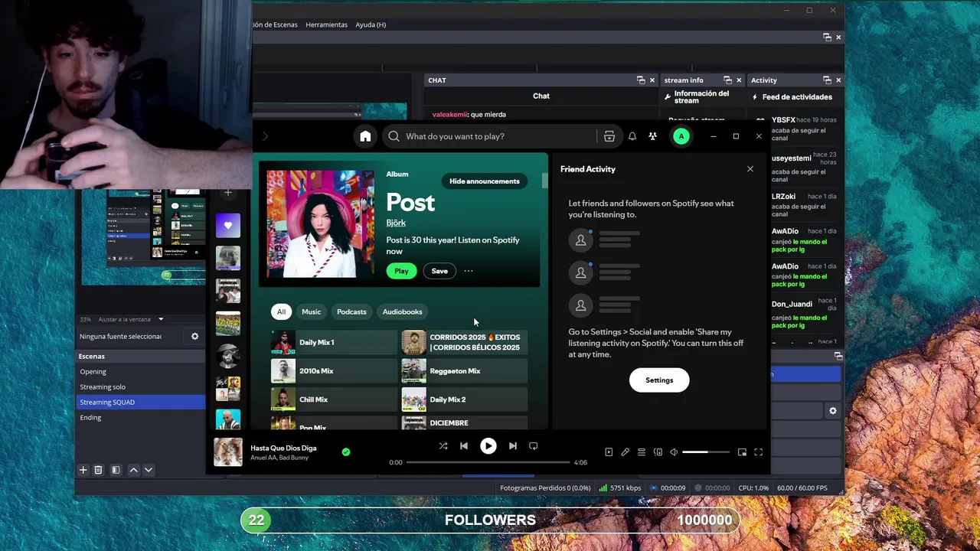Open the OBS 'Ayuda (H)' menu
The width and height of the screenshot is (980, 551).
tap(371, 24)
